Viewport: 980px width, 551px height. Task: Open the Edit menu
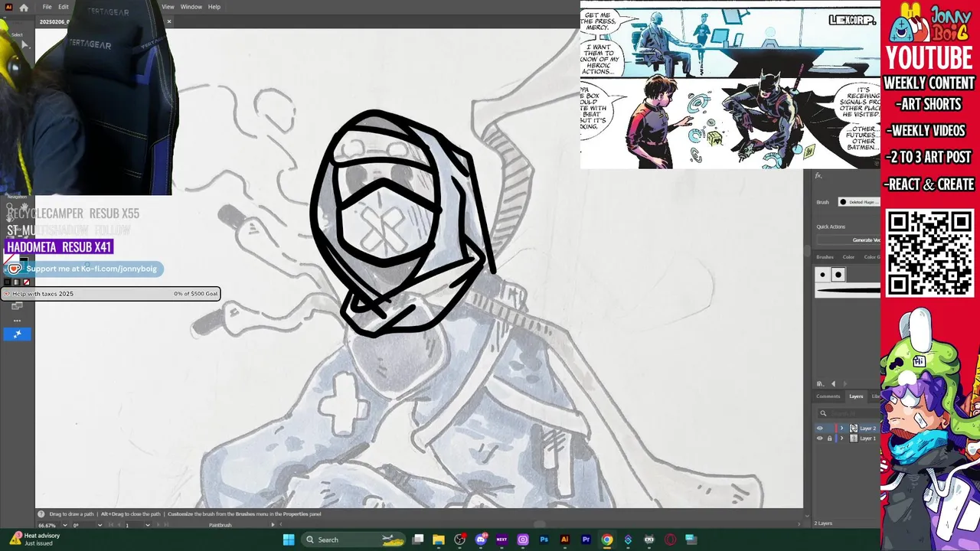tap(64, 7)
